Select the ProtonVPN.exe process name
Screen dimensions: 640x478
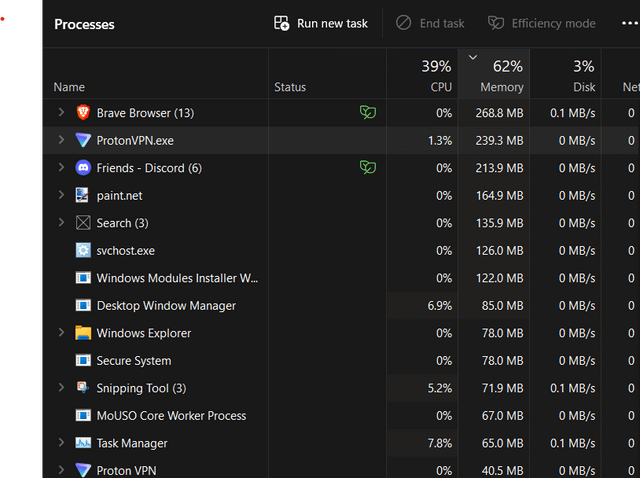(x=135, y=141)
